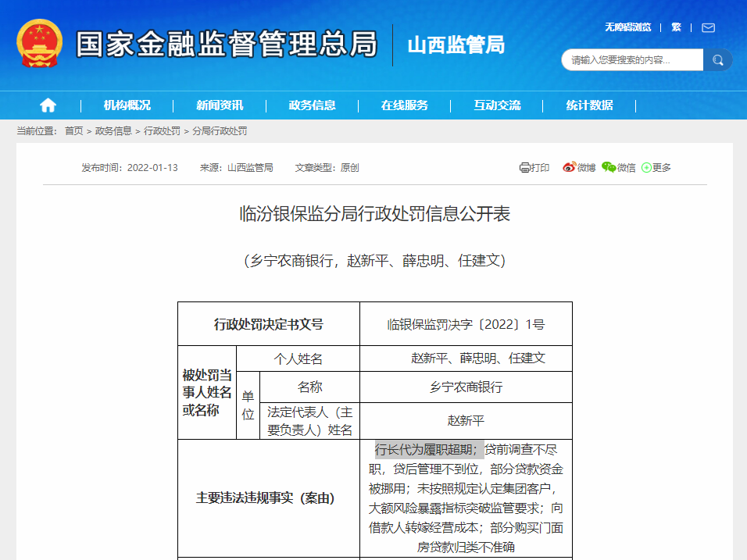Share via the WeChat icon
The image size is (747, 560).
click(x=609, y=167)
